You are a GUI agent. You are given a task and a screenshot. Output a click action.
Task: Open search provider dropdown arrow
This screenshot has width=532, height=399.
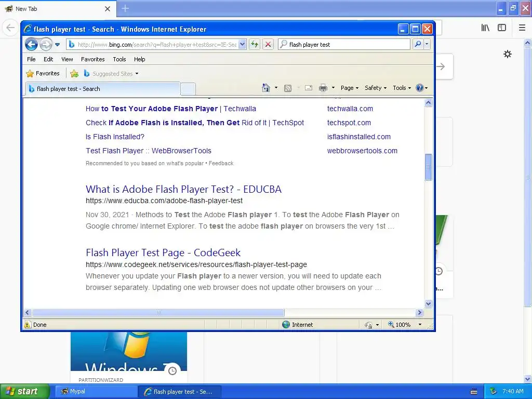pos(427,44)
